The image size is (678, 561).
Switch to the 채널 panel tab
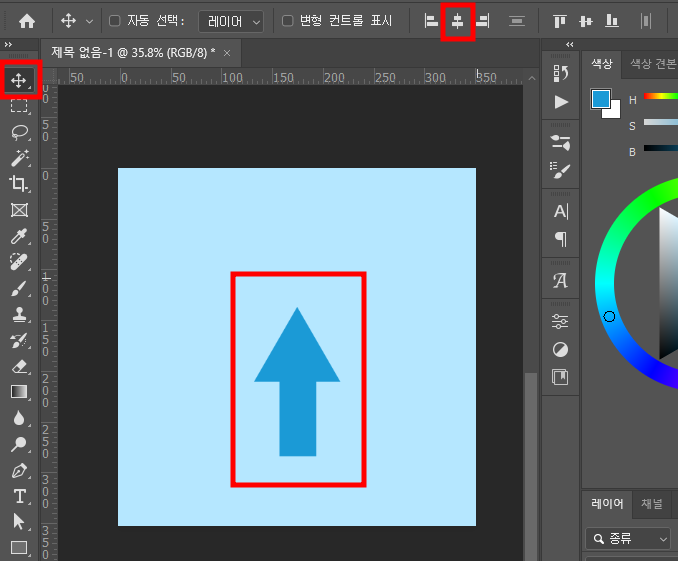[x=652, y=503]
